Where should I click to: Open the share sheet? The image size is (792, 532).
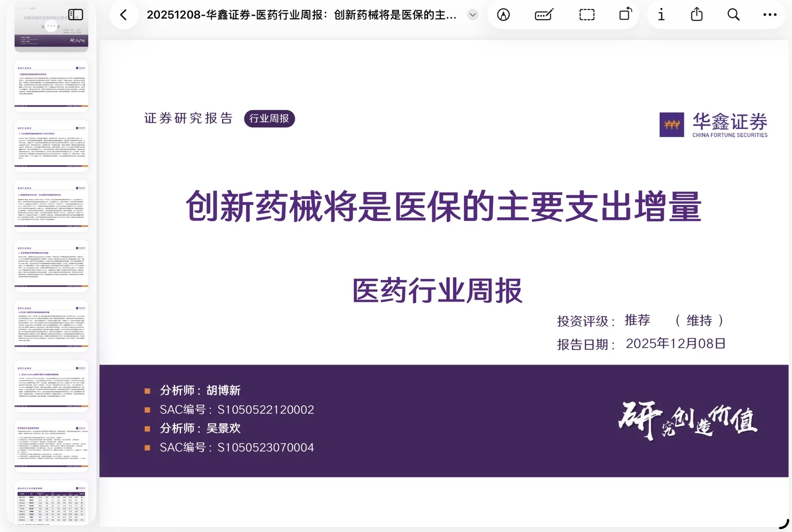696,15
